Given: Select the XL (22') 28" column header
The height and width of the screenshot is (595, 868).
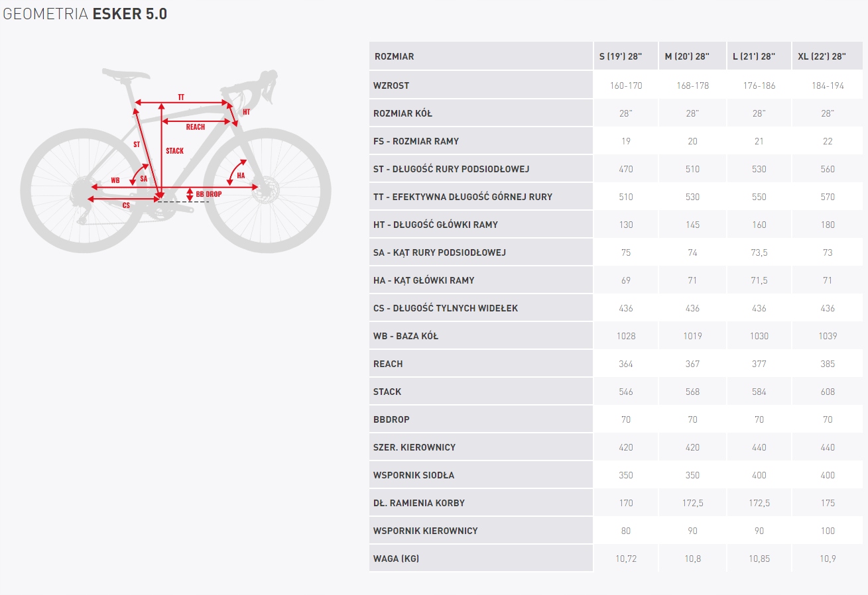Looking at the screenshot, I should click(822, 56).
